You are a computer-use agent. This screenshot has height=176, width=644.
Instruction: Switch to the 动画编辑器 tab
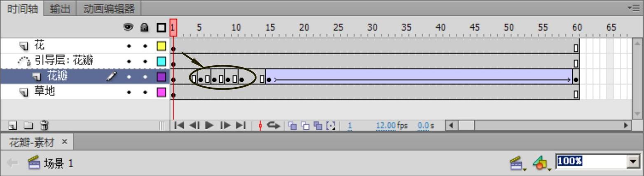pos(109,9)
